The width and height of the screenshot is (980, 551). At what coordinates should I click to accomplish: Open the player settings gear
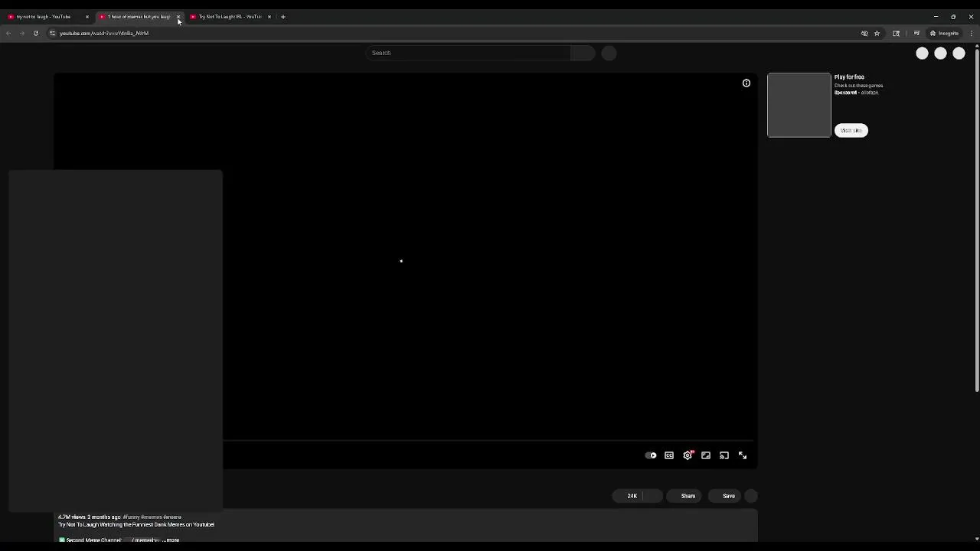pos(688,455)
